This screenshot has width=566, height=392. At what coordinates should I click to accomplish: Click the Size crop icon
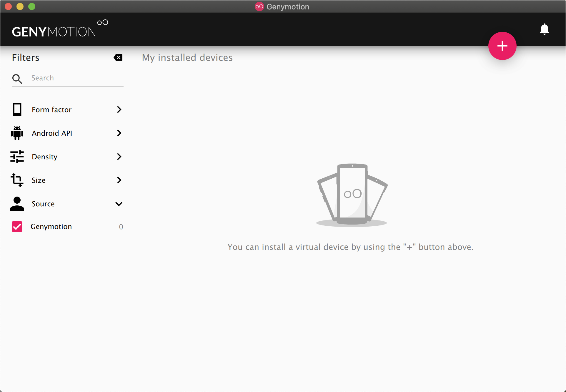pos(17,180)
